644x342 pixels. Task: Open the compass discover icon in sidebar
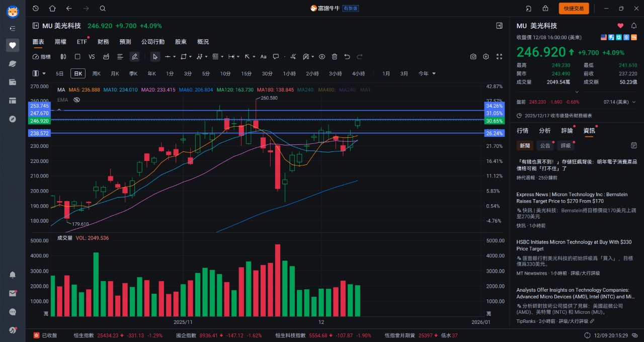pos(13,119)
